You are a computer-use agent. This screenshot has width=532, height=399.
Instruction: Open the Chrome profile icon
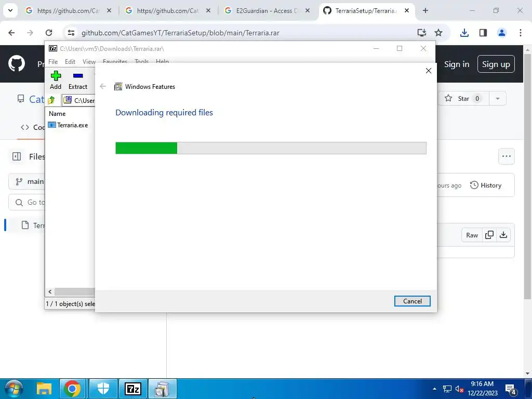pos(502,33)
